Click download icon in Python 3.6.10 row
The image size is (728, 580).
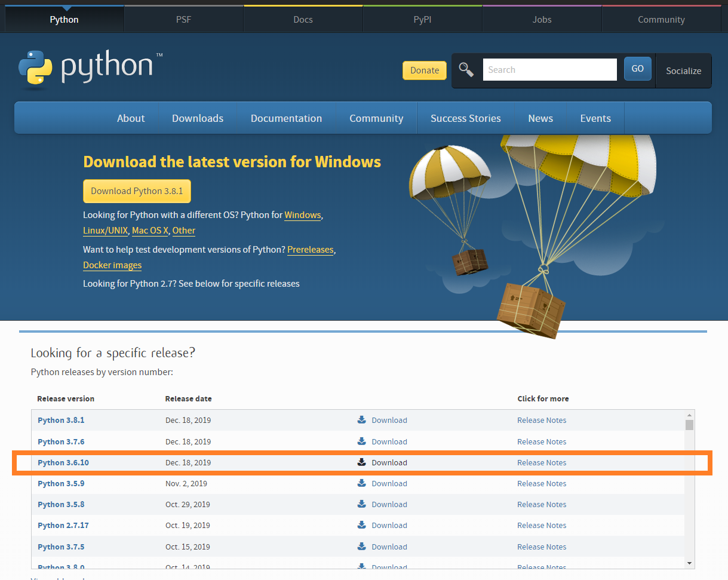click(x=362, y=462)
